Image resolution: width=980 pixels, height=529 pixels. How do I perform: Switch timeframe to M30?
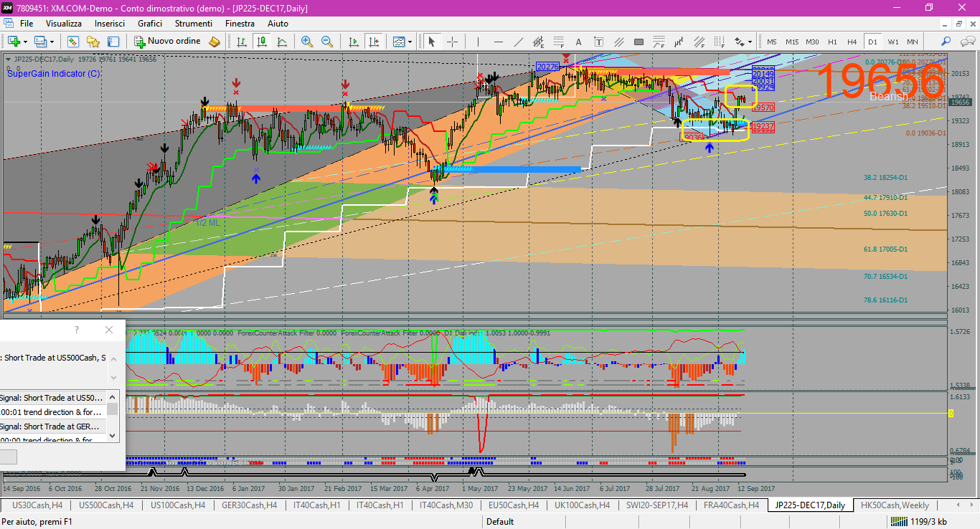812,42
